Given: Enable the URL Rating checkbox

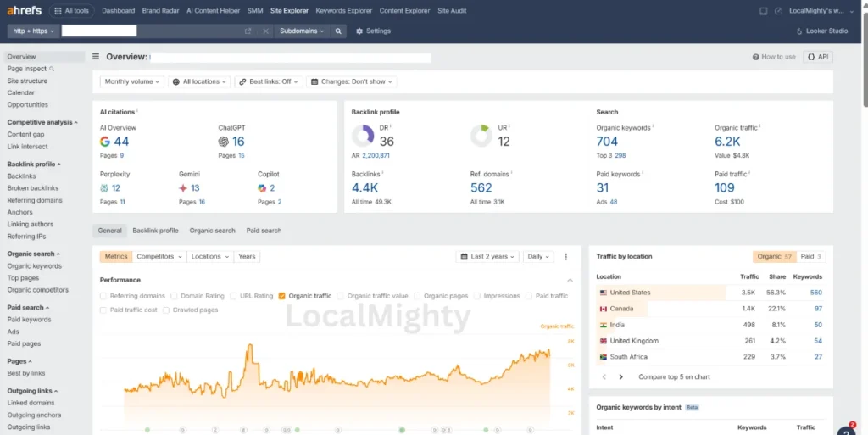Looking at the screenshot, I should tap(233, 296).
